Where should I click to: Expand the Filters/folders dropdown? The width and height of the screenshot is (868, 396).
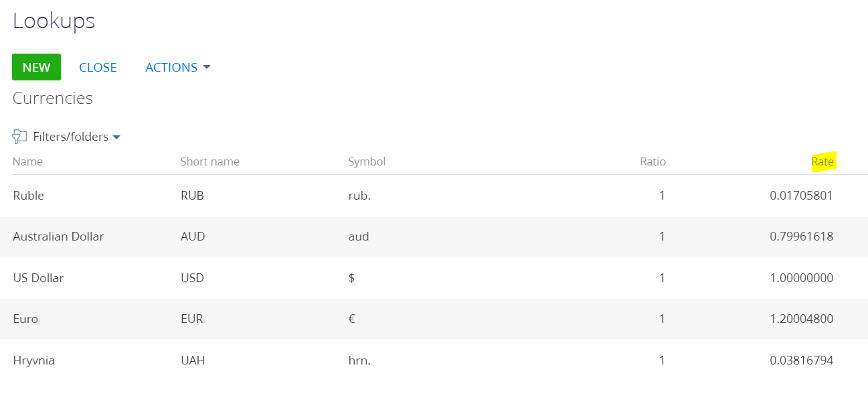(x=117, y=137)
